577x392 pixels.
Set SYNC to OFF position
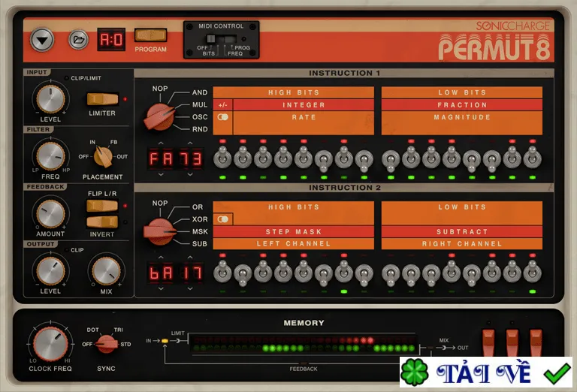pyautogui.click(x=87, y=344)
